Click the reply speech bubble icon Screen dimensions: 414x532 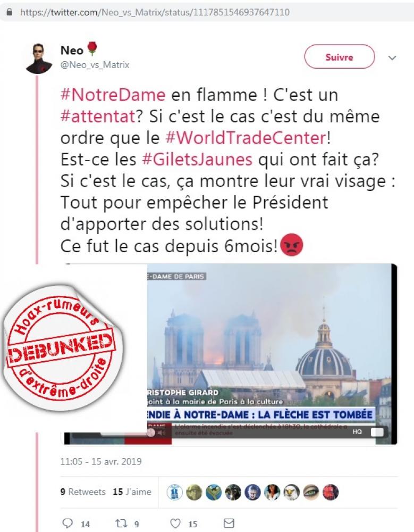tap(68, 523)
